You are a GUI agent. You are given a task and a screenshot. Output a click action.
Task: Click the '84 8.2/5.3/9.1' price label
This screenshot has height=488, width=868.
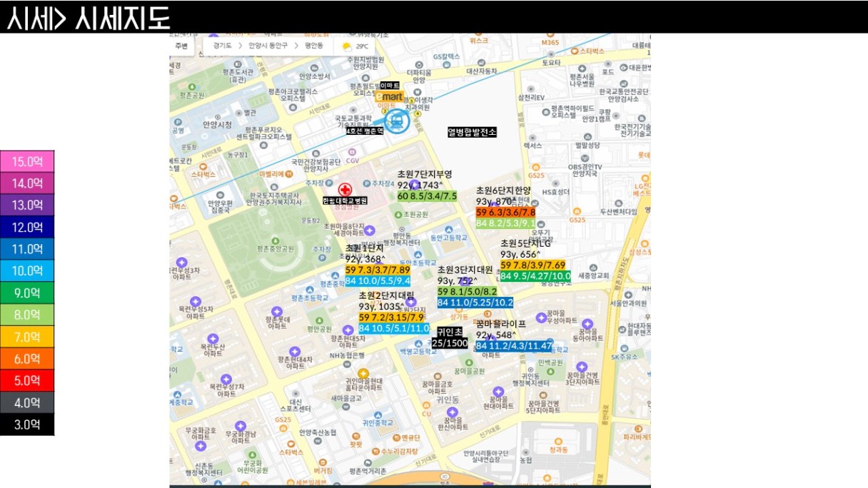(505, 223)
